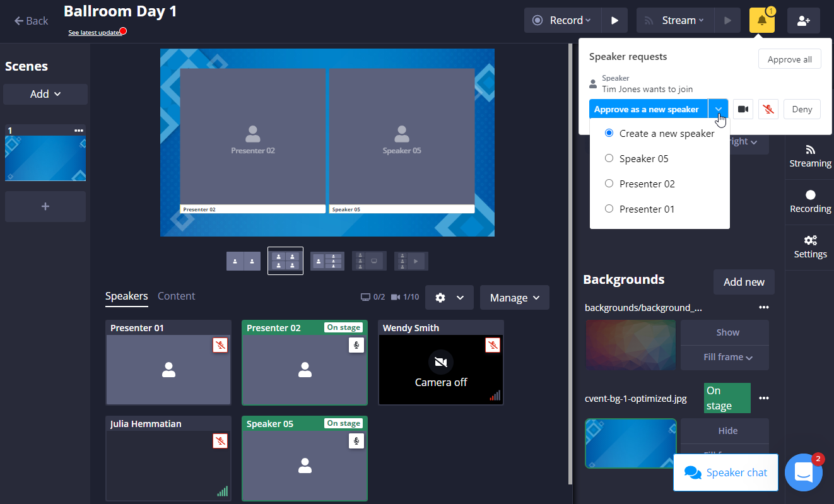Unmute Julia Hemmatian microphone
This screenshot has width=834, height=504.
[x=220, y=441]
